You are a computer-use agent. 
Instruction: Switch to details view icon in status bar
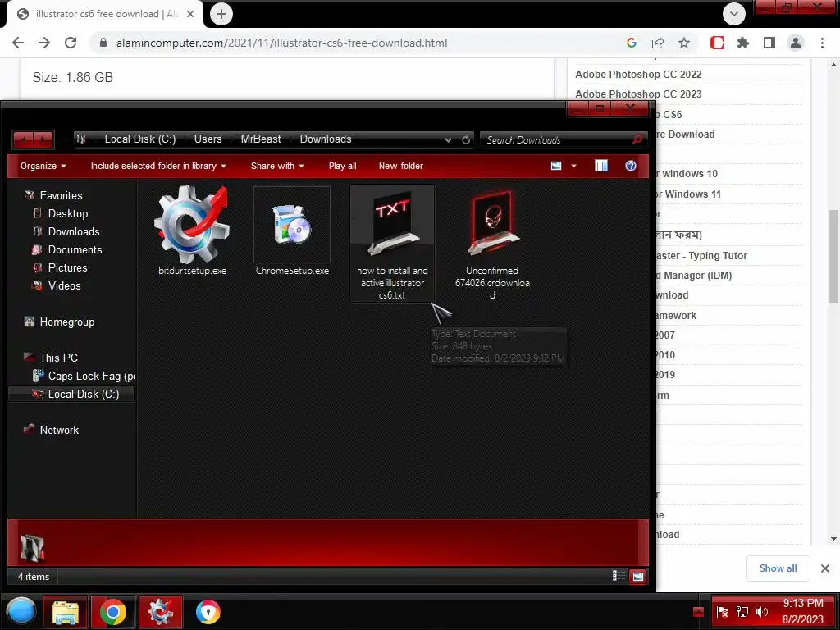tap(619, 576)
